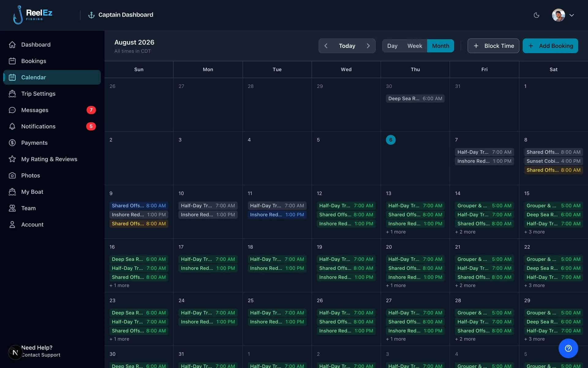Open the Dashboard menu item
Image resolution: width=588 pixels, height=368 pixels.
pyautogui.click(x=52, y=45)
